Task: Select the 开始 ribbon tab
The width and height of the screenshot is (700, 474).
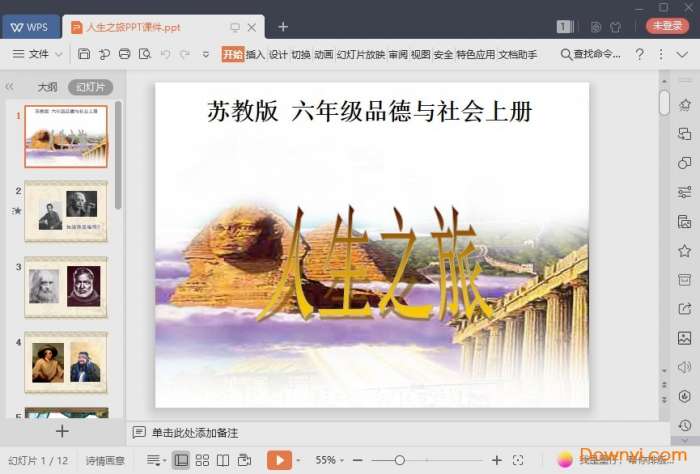Action: (x=233, y=54)
